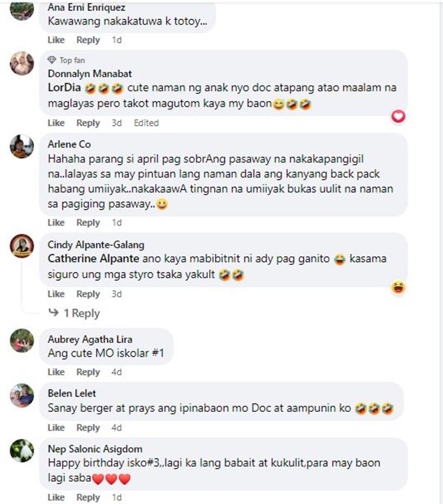Click the reply arrow icon beside 1 Reply

pyautogui.click(x=53, y=312)
